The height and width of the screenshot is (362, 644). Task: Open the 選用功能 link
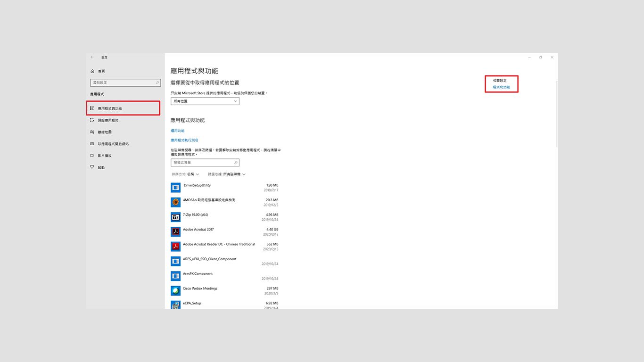pos(178,131)
